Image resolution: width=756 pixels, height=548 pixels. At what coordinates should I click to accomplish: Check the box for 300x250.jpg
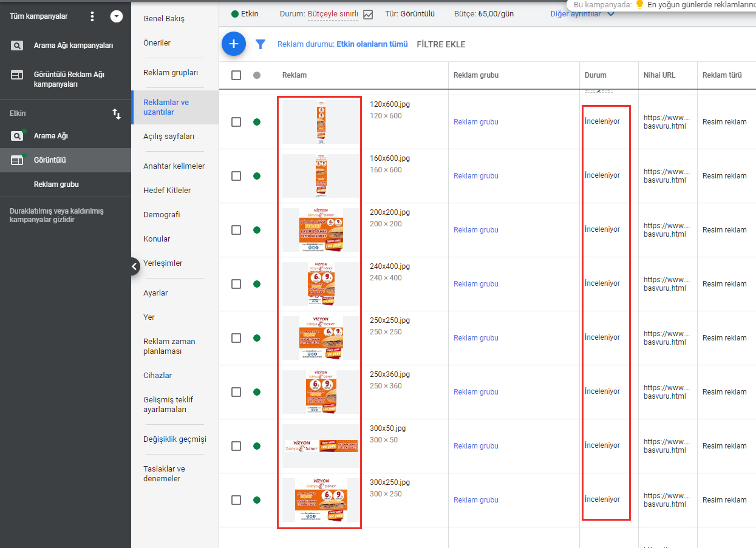click(x=236, y=500)
